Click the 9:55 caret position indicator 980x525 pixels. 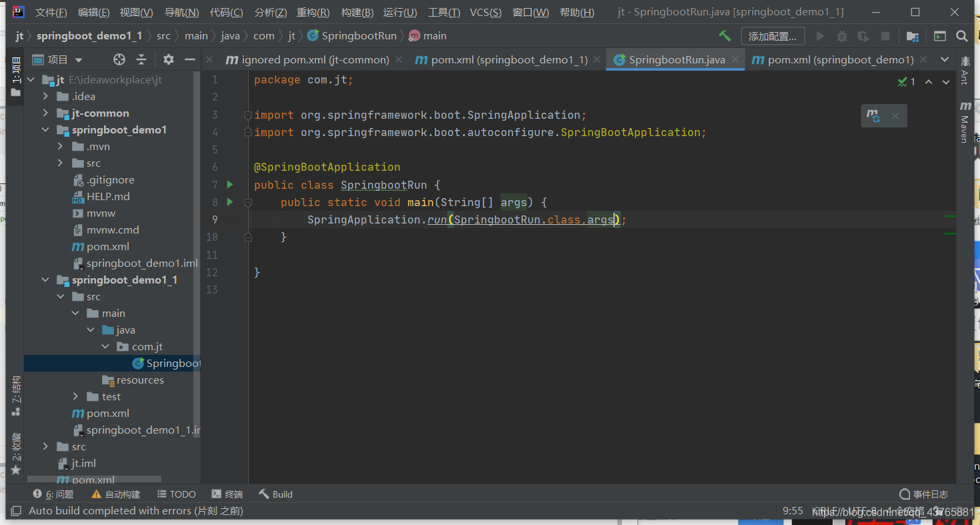793,511
